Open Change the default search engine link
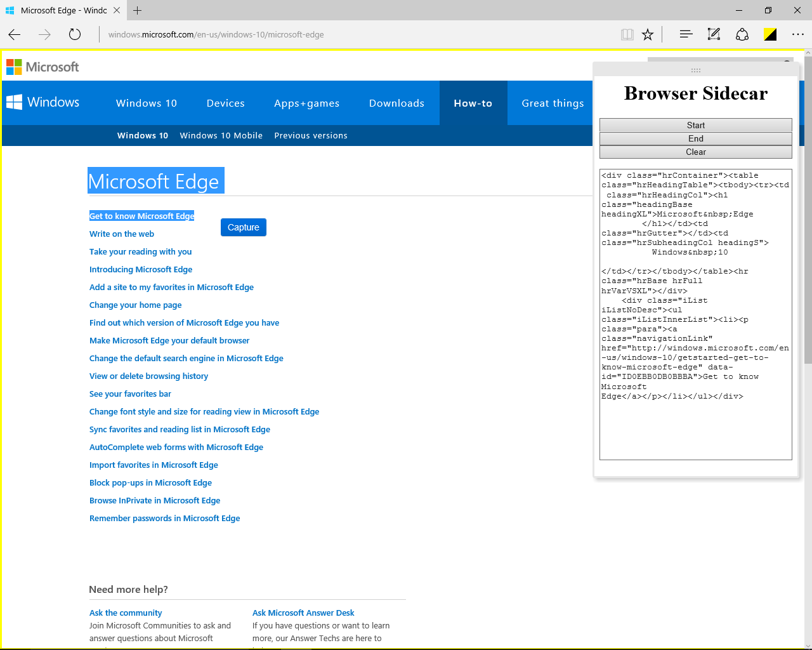Viewport: 812px width, 650px height. [x=187, y=358]
